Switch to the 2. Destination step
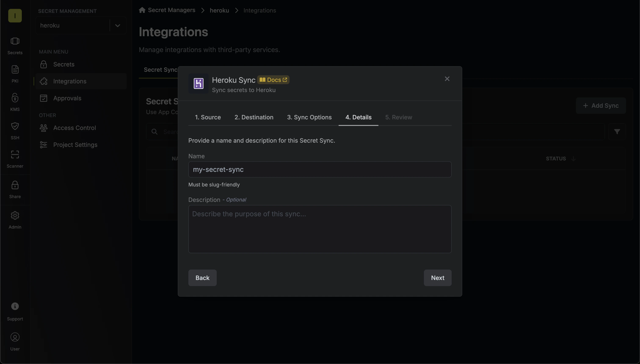This screenshot has width=640, height=364. click(x=254, y=117)
